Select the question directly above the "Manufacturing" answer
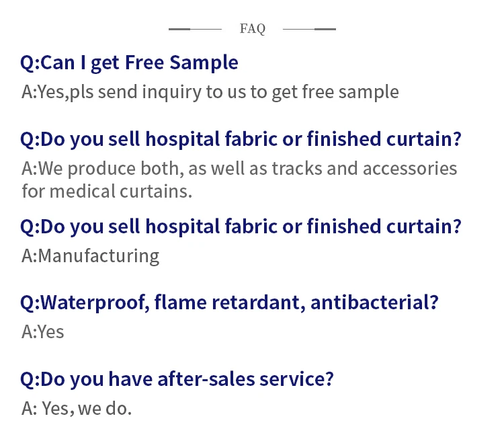The height and width of the screenshot is (437, 504). coord(241,226)
